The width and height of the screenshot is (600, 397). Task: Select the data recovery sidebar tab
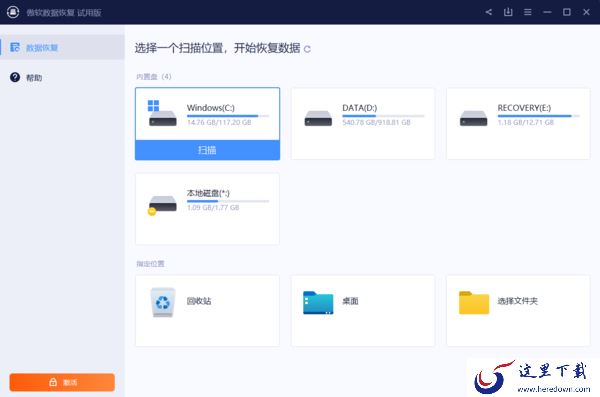62,47
